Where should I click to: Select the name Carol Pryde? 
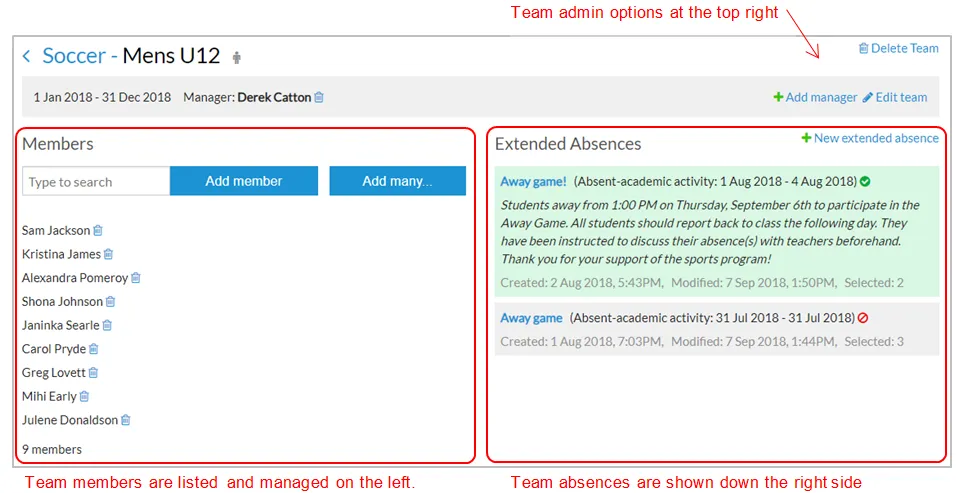click(54, 349)
